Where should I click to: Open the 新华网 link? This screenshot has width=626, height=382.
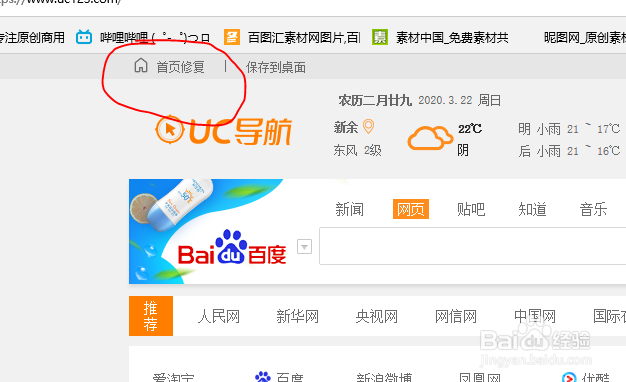tap(297, 316)
